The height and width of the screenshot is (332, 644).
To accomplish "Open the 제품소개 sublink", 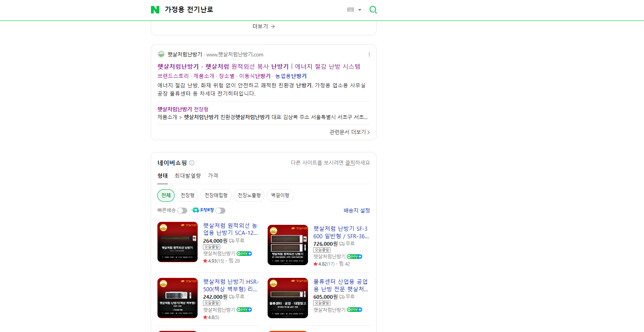I will [x=204, y=76].
